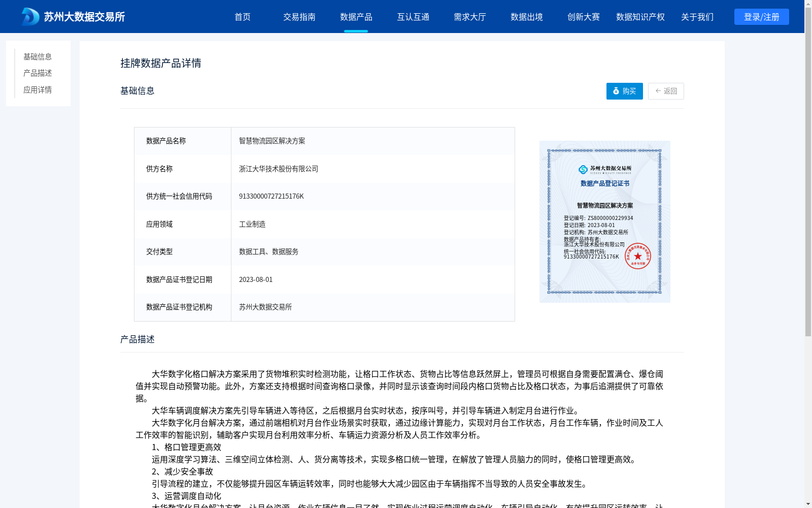Click the money bag icon in 购买 button
812x508 pixels.
(616, 91)
